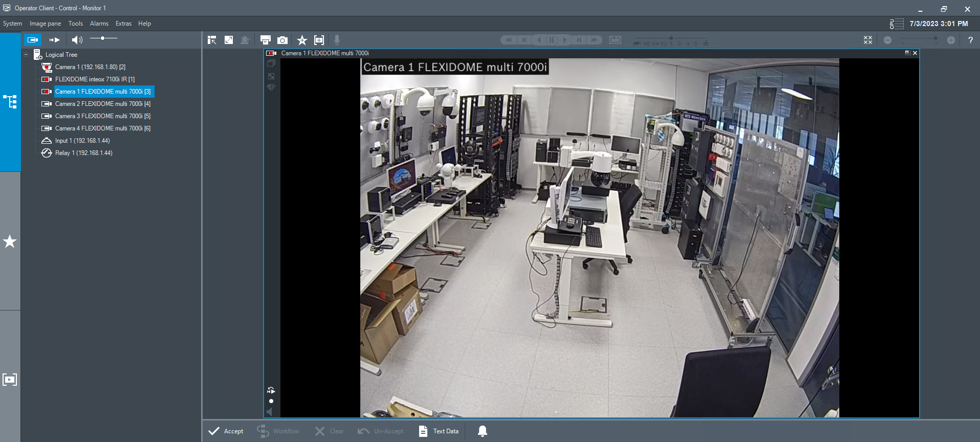This screenshot has height=442, width=980.
Task: Mute audio using the speaker icon
Action: pos(77,39)
